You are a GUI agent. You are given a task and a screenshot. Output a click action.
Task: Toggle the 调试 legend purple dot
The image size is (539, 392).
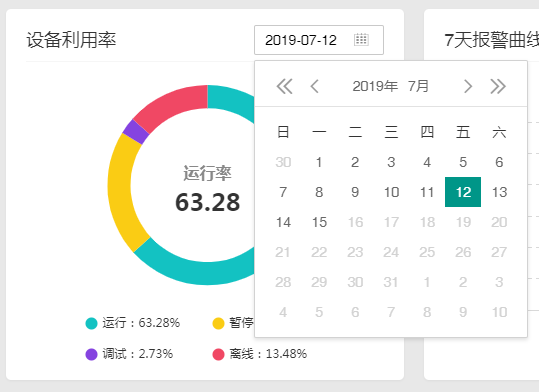click(x=91, y=354)
